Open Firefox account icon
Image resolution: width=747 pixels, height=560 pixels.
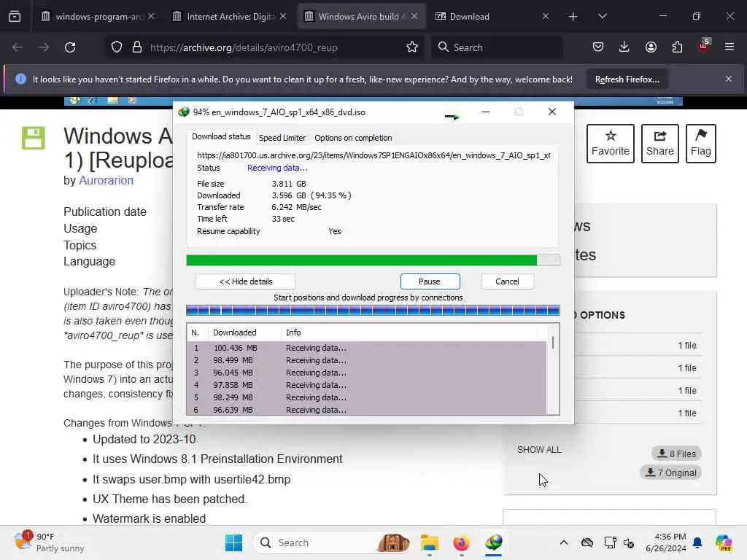coord(651,47)
